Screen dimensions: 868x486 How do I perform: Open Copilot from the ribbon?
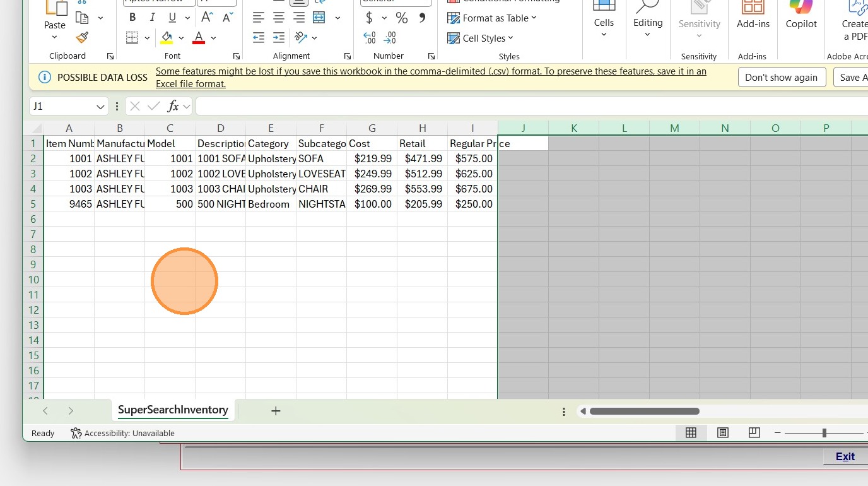pos(801,16)
